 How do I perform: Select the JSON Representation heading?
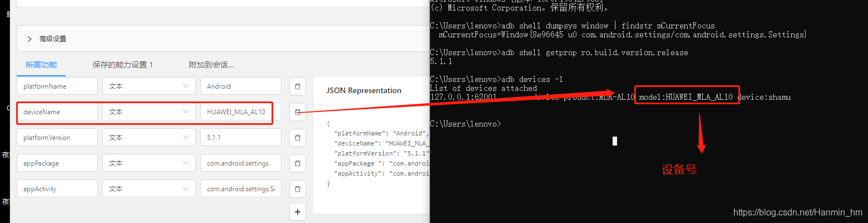coord(364,90)
